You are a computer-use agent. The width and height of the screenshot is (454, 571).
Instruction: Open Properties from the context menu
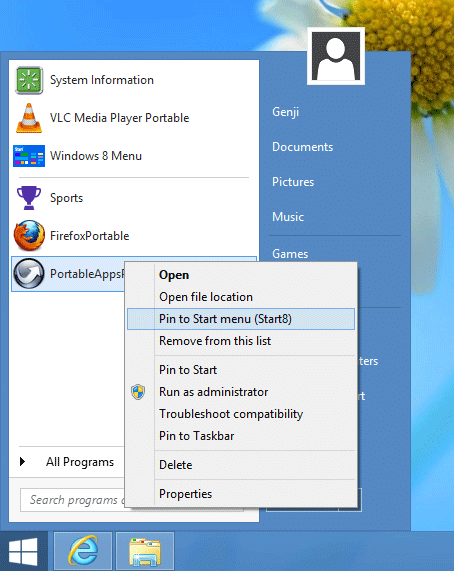[x=241, y=494]
